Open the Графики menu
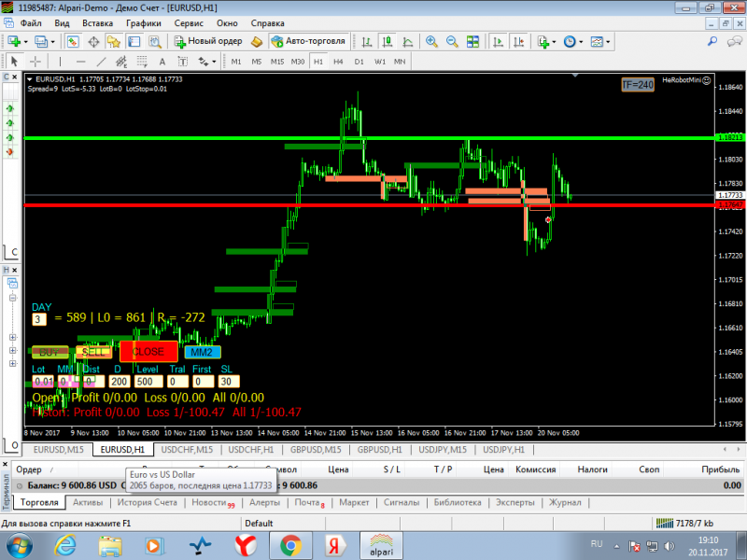 pyautogui.click(x=144, y=23)
